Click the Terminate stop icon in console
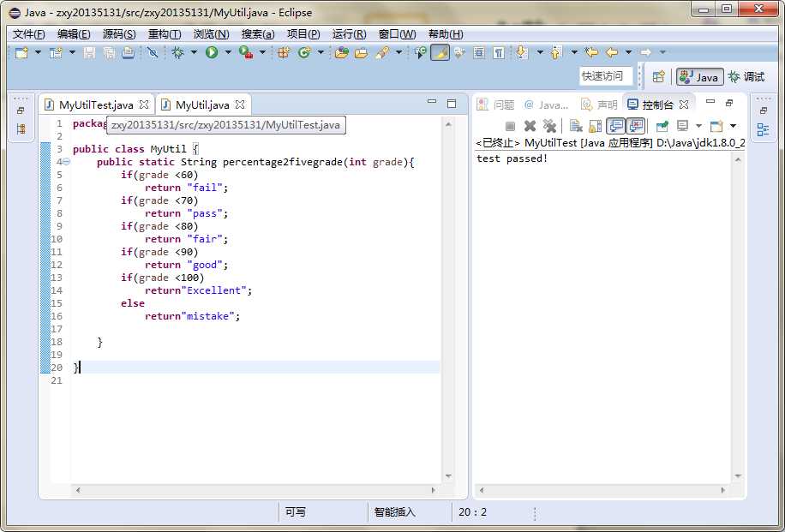 click(x=510, y=126)
